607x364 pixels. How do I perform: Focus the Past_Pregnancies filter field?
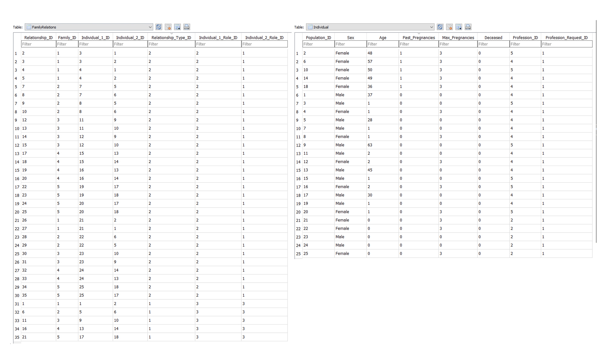click(x=419, y=44)
